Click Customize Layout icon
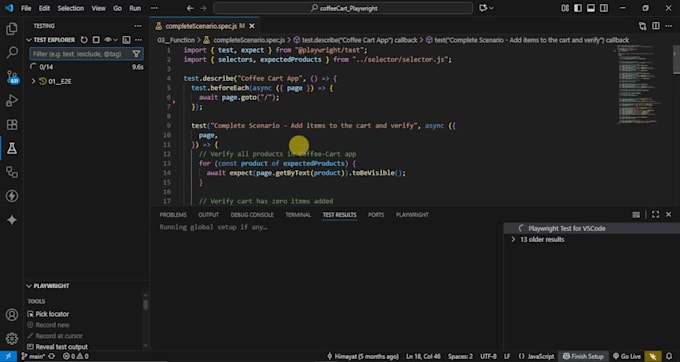This screenshot has width=680, height=362. coord(565,8)
